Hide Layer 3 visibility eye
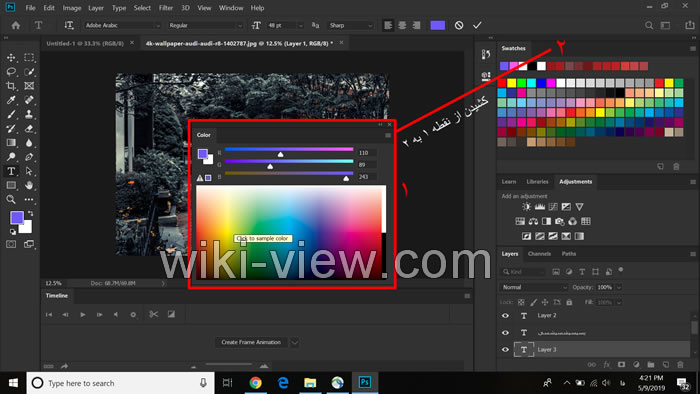Viewport: 700px width, 394px height. tap(505, 349)
